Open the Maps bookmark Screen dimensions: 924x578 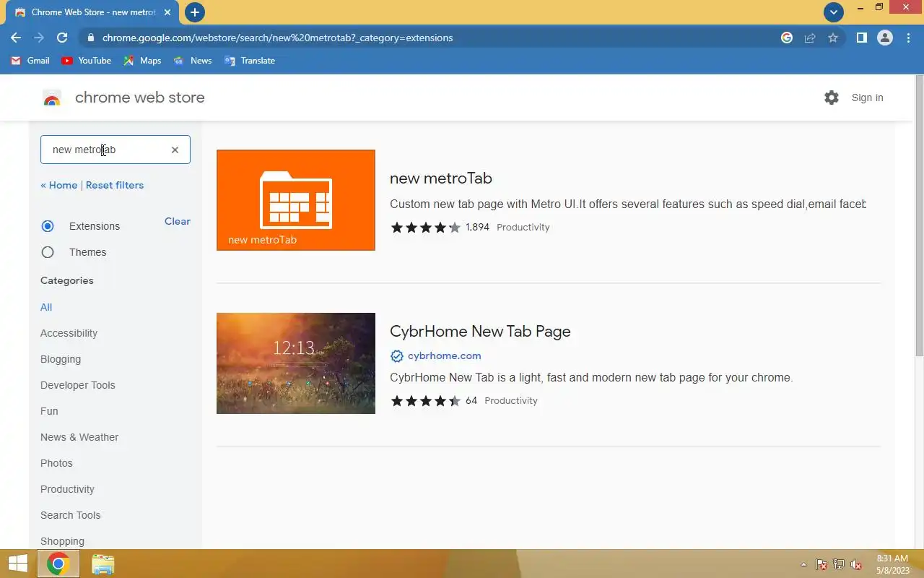[142, 61]
